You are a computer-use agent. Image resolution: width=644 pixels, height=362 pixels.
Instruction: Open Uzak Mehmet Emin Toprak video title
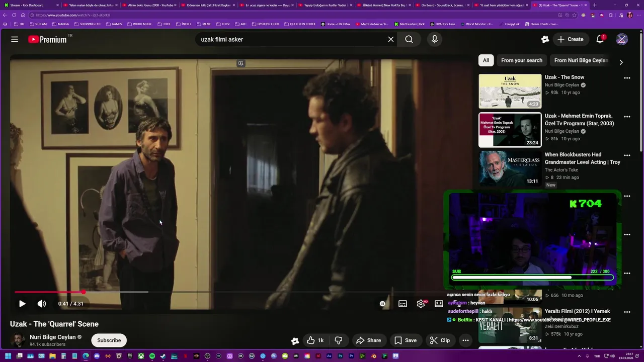coord(579,120)
